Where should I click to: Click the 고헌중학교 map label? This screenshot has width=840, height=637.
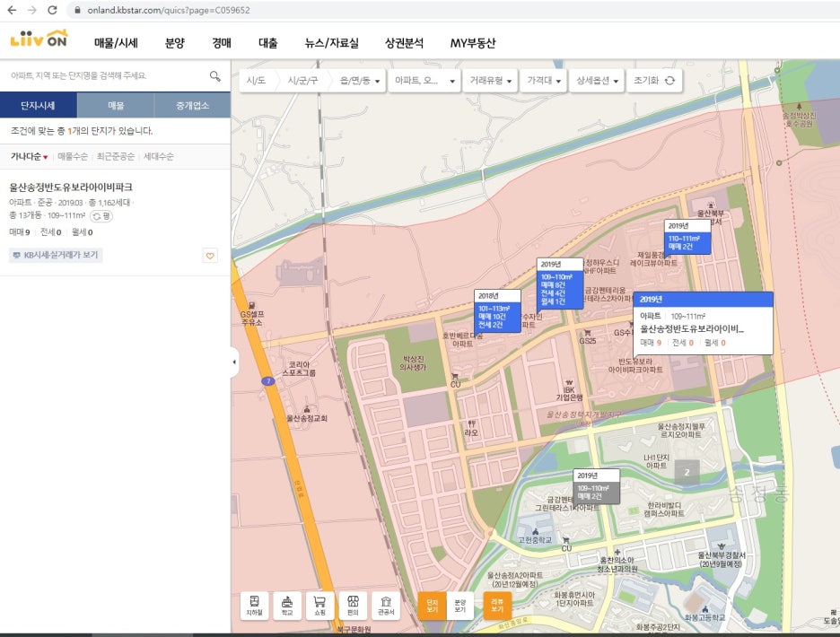pyautogui.click(x=535, y=537)
